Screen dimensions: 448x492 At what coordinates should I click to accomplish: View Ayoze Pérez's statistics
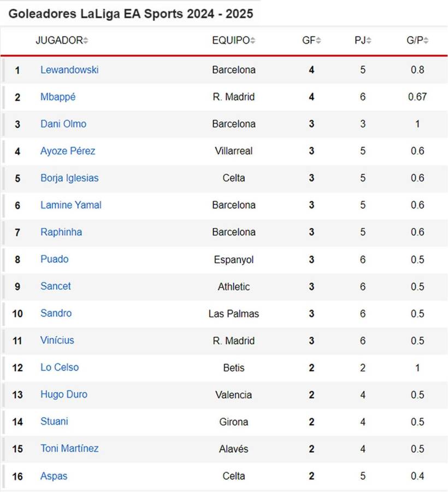(68, 151)
